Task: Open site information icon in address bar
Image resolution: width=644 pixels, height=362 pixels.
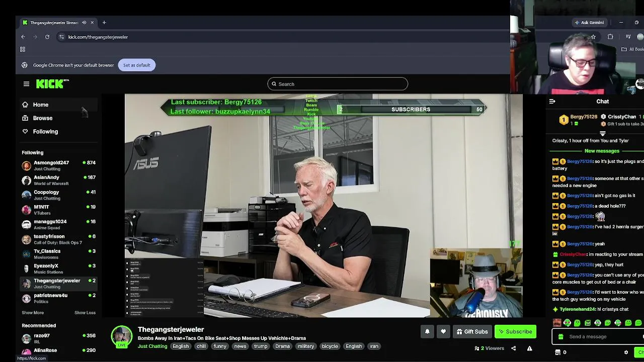Action: pos(61,37)
